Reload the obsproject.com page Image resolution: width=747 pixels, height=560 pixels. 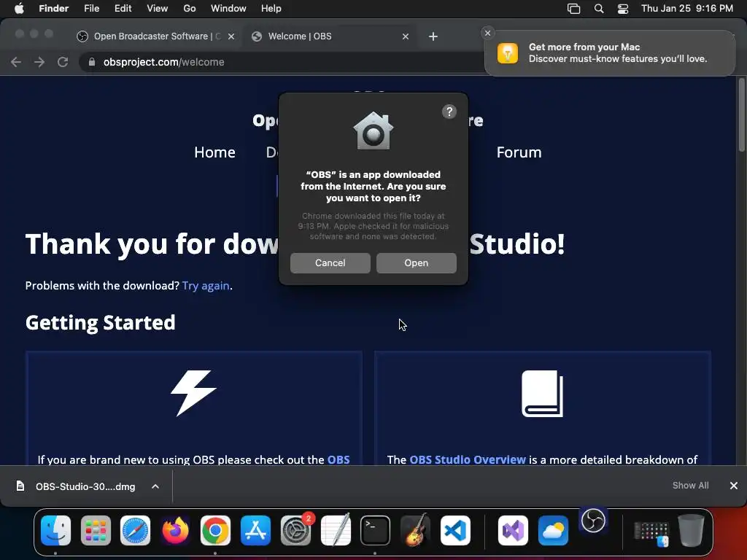coord(63,62)
